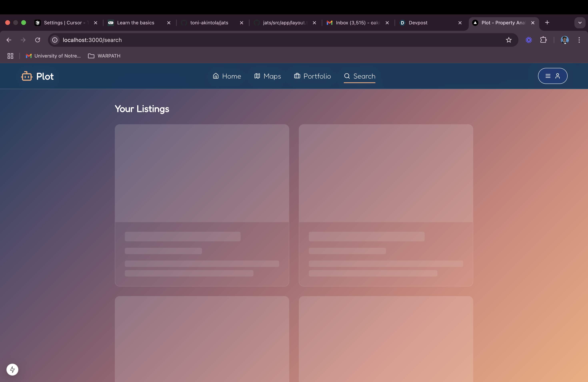This screenshot has width=588, height=382.
Task: Bookmark this page with star icon
Action: pyautogui.click(x=508, y=40)
